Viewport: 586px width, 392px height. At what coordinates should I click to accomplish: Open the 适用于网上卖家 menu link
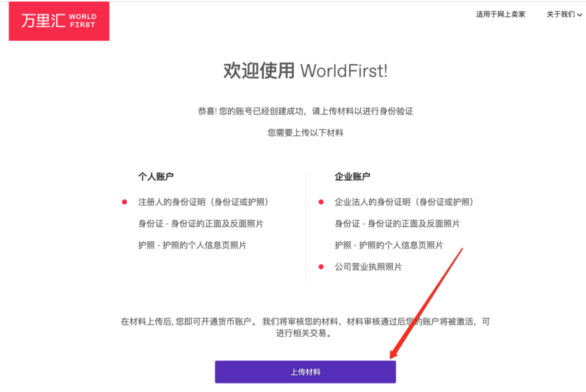click(x=501, y=15)
